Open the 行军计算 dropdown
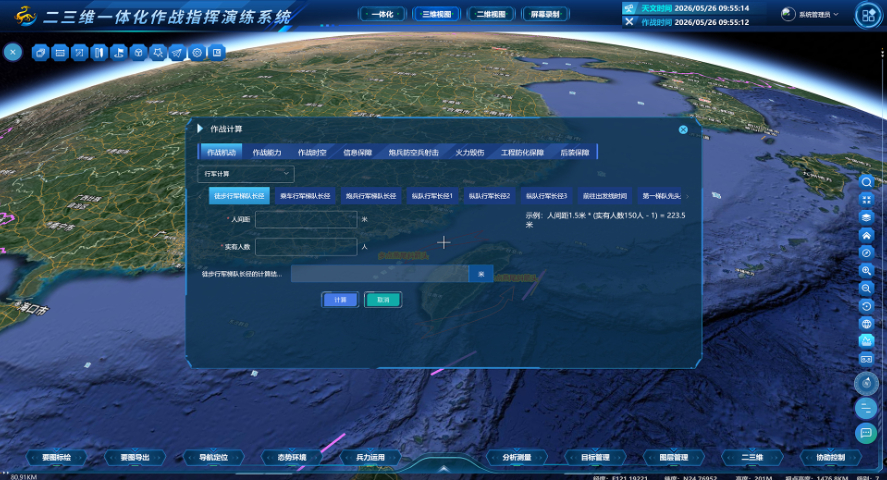This screenshot has height=480, width=887. point(246,174)
